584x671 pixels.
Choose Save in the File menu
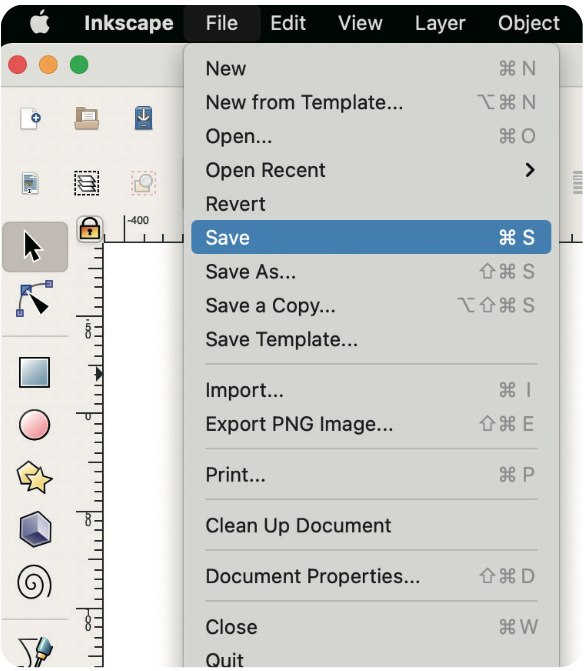click(x=371, y=237)
